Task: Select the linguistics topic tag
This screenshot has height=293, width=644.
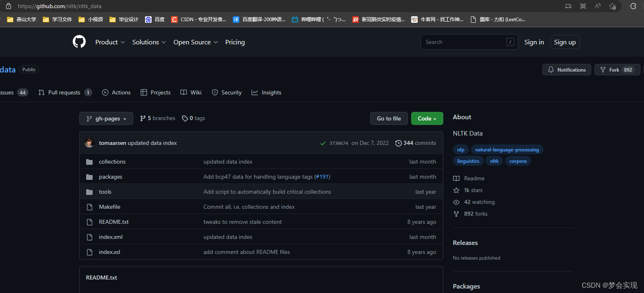Action: pyautogui.click(x=468, y=161)
